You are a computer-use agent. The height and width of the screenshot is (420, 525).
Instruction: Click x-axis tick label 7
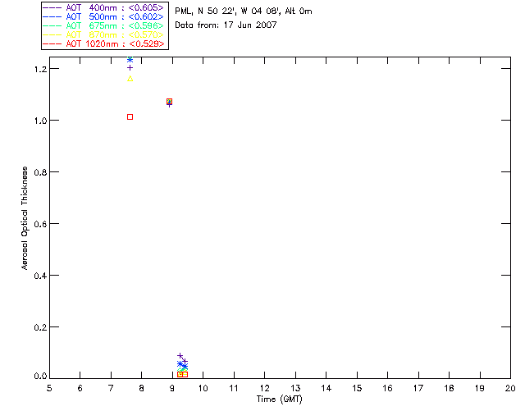111,388
